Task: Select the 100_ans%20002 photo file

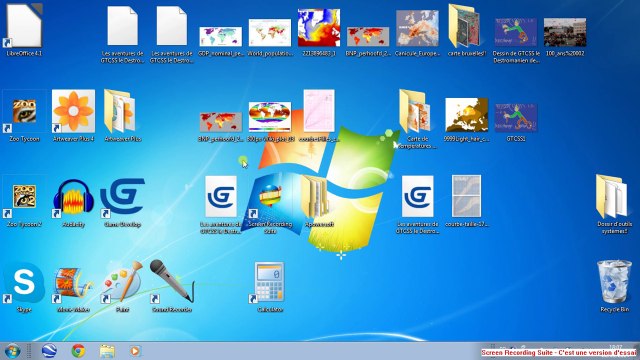Action: tap(565, 32)
